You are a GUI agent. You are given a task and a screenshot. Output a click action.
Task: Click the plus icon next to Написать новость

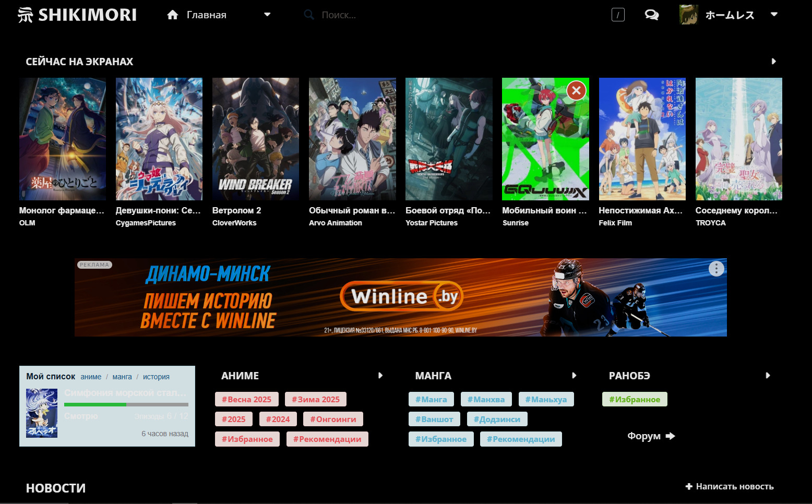pos(689,486)
